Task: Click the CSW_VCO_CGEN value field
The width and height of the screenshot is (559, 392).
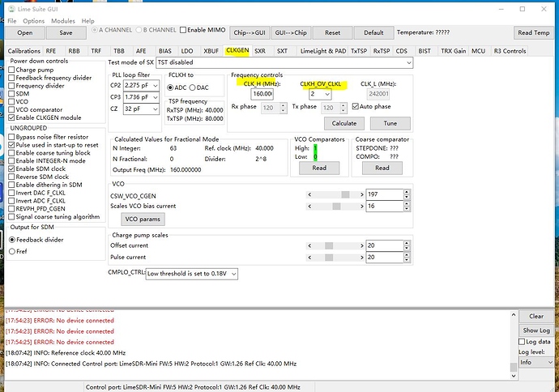Action: click(x=385, y=194)
